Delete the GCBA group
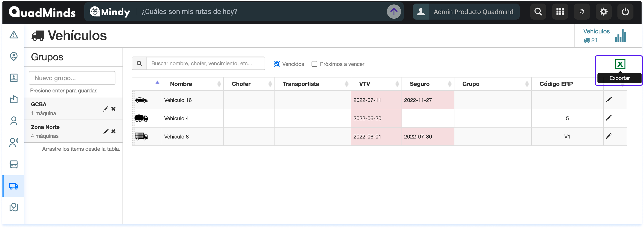Image resolution: width=644 pixels, height=228 pixels. click(x=114, y=109)
